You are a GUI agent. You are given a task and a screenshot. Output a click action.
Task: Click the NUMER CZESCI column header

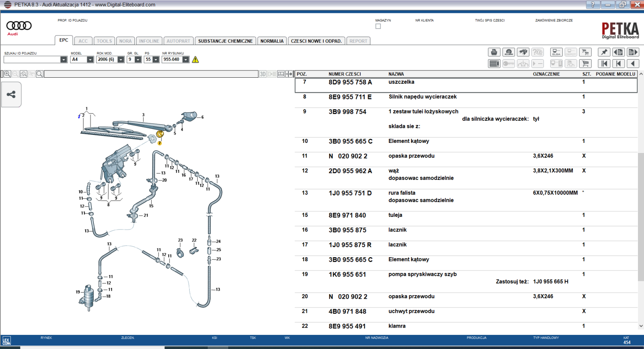pyautogui.click(x=345, y=74)
